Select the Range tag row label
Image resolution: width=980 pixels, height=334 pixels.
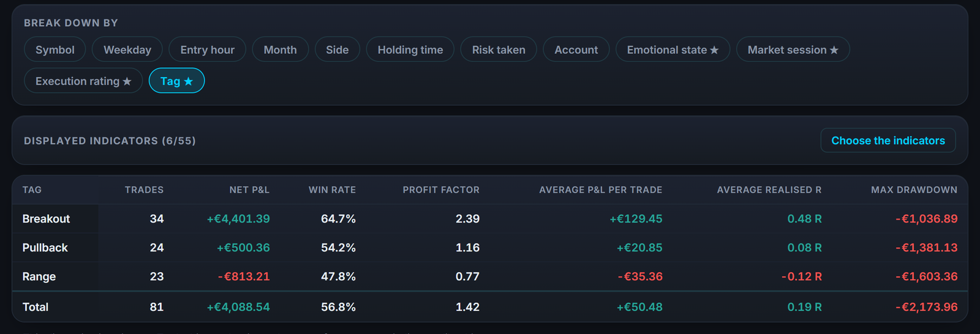[x=39, y=276]
